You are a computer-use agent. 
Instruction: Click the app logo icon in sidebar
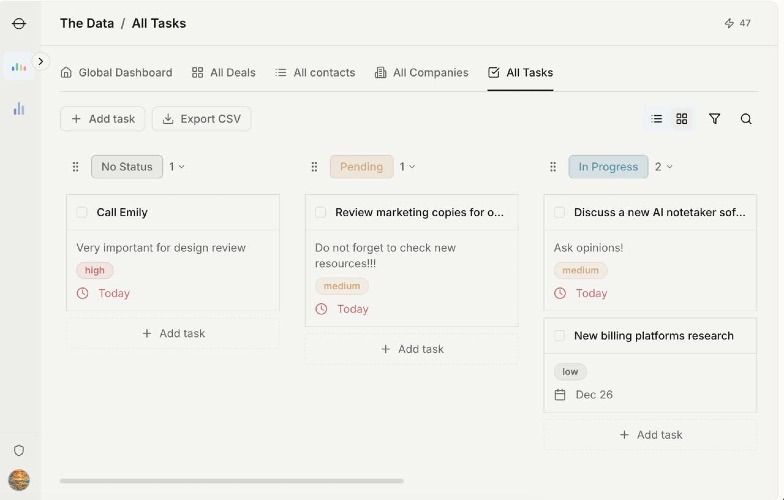point(19,24)
